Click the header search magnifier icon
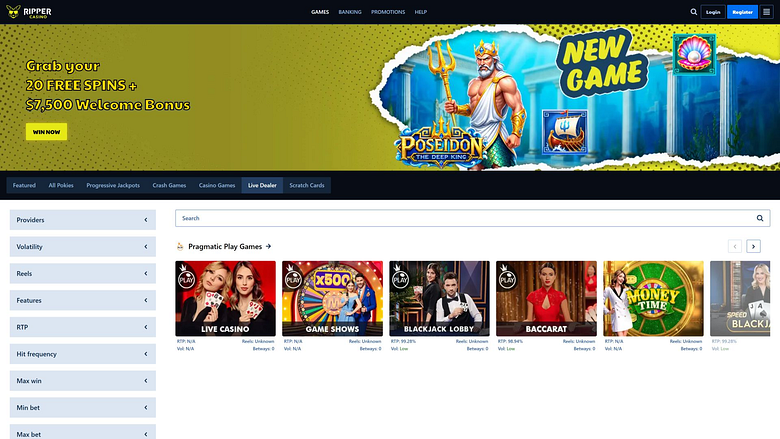 pos(693,12)
